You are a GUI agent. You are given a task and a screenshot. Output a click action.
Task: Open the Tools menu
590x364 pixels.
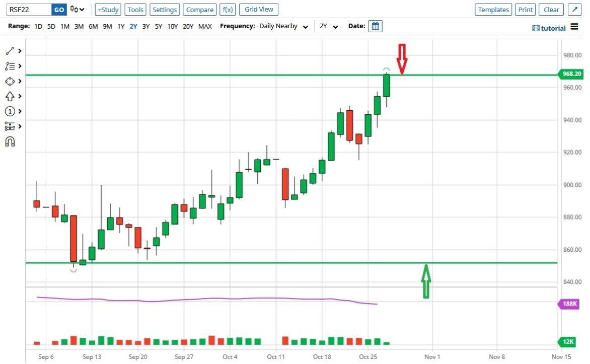pyautogui.click(x=135, y=10)
